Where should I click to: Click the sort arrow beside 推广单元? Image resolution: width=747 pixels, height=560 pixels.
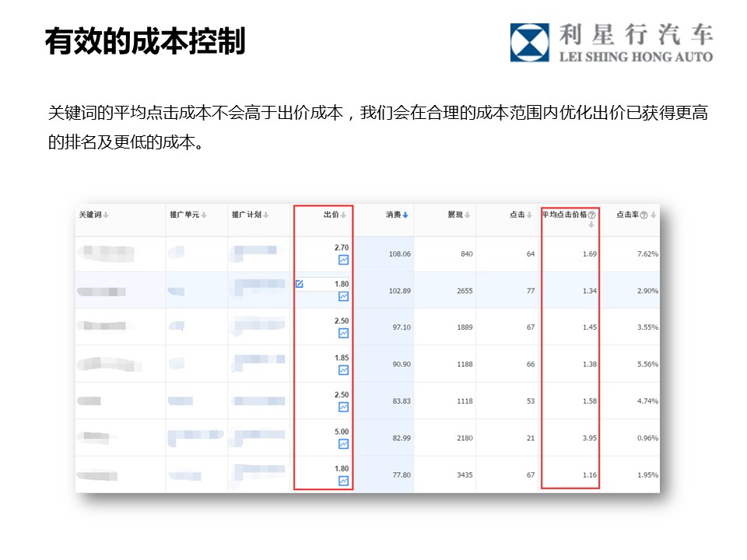coord(204,215)
